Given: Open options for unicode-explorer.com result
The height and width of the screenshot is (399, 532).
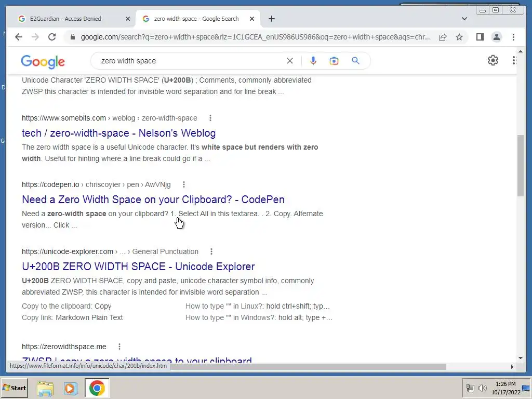Looking at the screenshot, I should [211, 252].
